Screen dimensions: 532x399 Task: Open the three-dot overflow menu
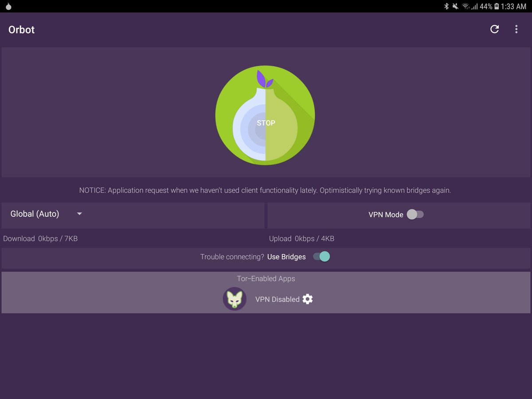pyautogui.click(x=516, y=29)
